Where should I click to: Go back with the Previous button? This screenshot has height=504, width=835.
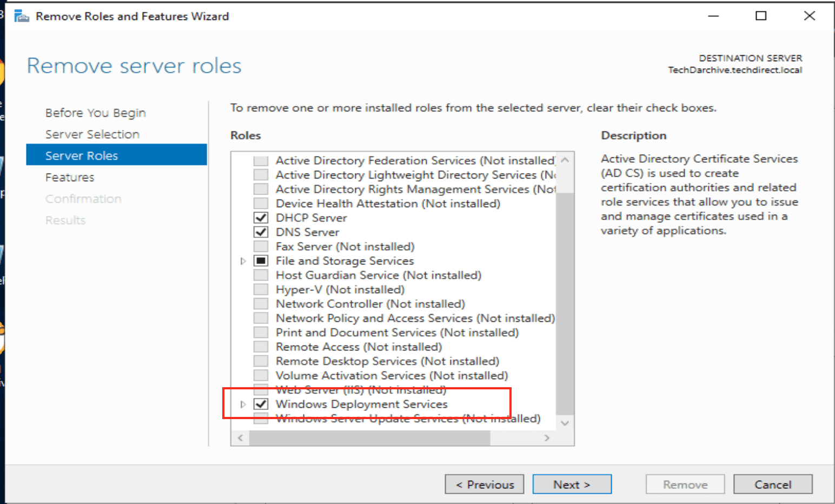[x=485, y=485]
